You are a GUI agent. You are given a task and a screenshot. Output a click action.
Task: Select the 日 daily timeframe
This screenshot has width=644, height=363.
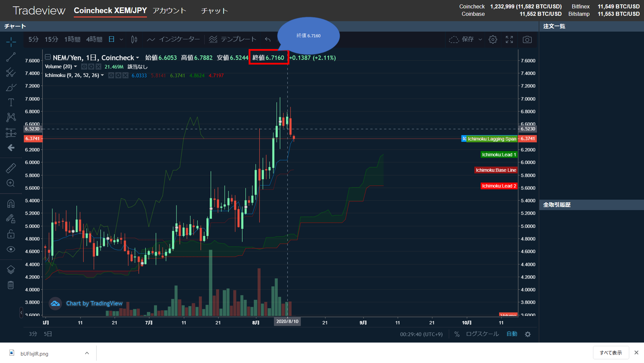(111, 40)
